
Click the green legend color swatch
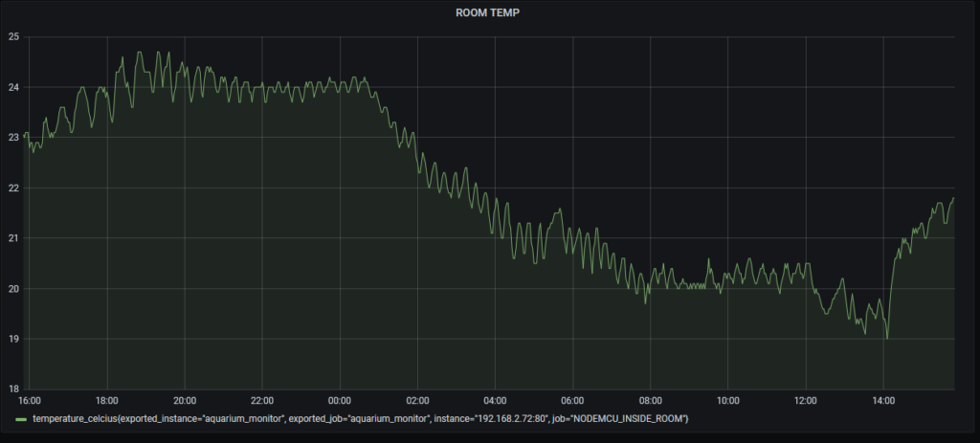[x=22, y=419]
